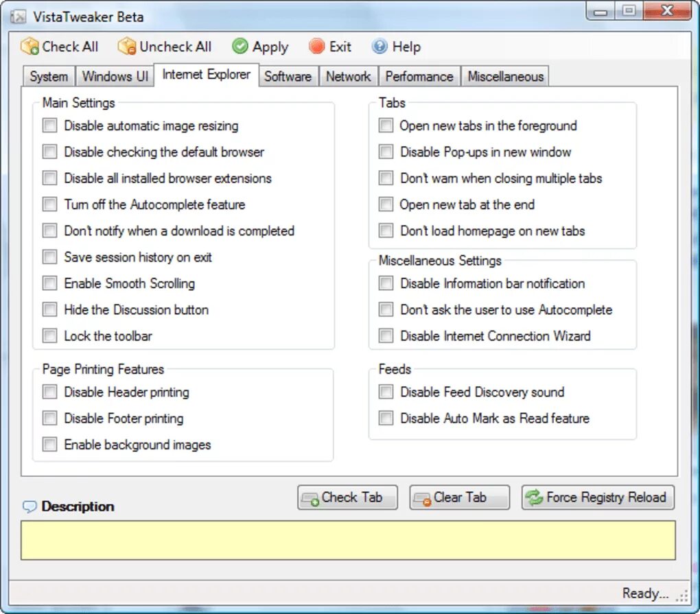Click the VistaTweaker icon in the title bar
700x614 pixels.
[19, 16]
